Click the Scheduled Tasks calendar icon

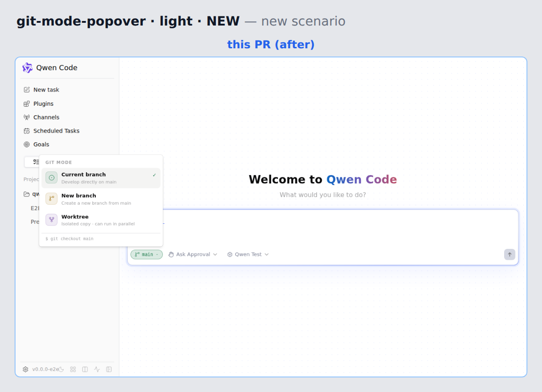(x=26, y=131)
